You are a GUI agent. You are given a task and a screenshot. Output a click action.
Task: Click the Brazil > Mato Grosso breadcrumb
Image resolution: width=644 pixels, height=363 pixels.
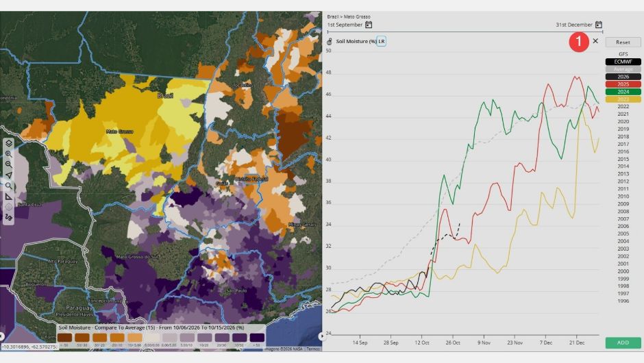(x=349, y=17)
